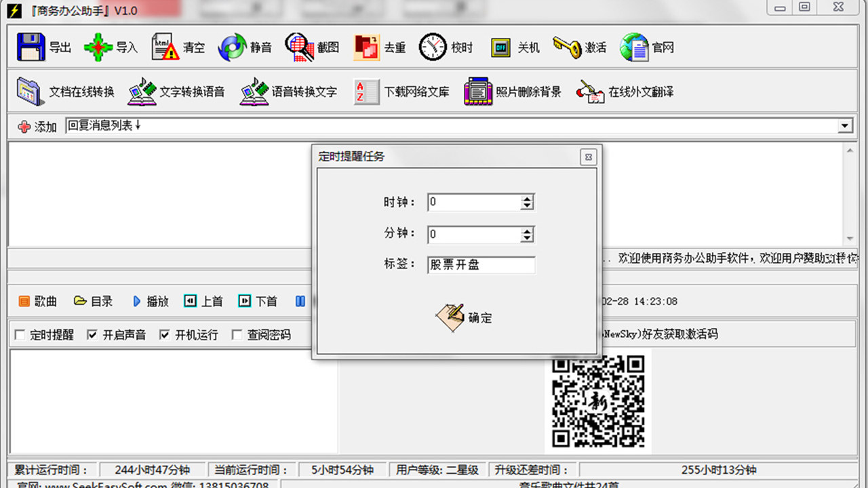Uncheck the 开机运行 run-at-startup option
This screenshot has height=488, width=868.
tap(164, 334)
